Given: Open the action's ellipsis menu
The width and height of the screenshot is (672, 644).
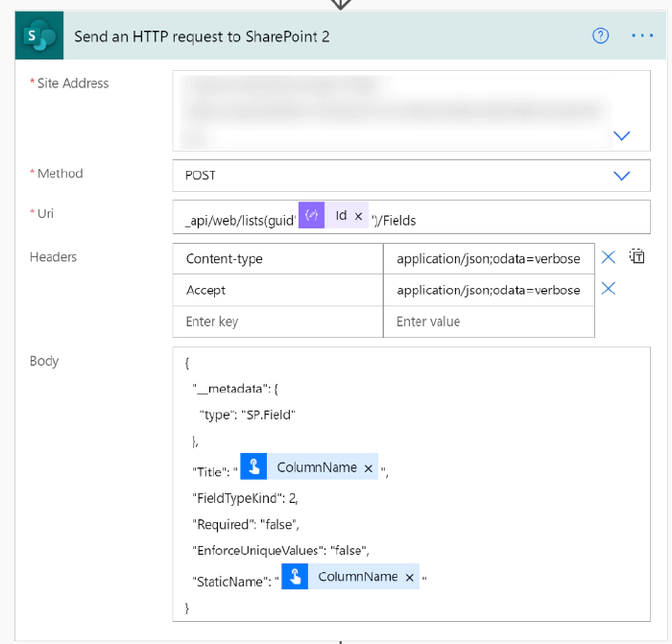Looking at the screenshot, I should pos(642,36).
